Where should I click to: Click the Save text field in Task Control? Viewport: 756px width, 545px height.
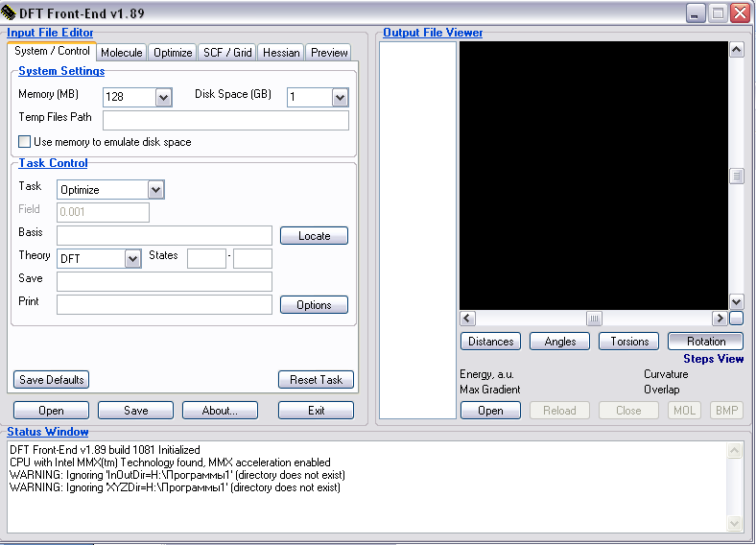coord(164,282)
